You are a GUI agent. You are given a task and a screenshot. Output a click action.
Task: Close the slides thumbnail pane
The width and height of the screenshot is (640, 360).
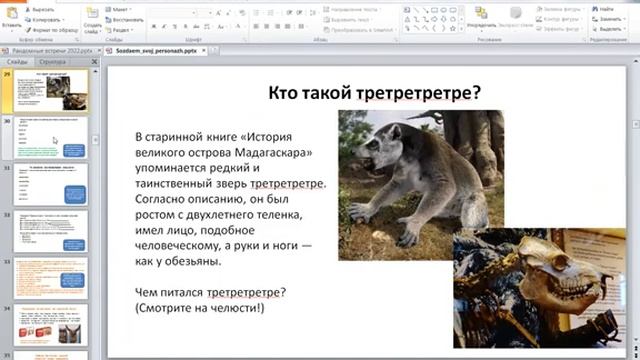click(94, 62)
